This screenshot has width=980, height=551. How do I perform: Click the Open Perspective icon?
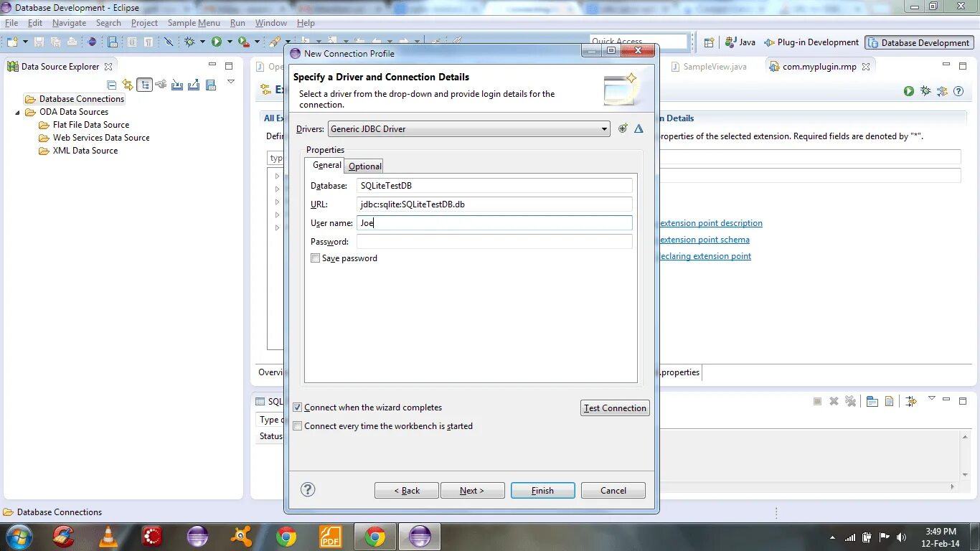(x=709, y=42)
